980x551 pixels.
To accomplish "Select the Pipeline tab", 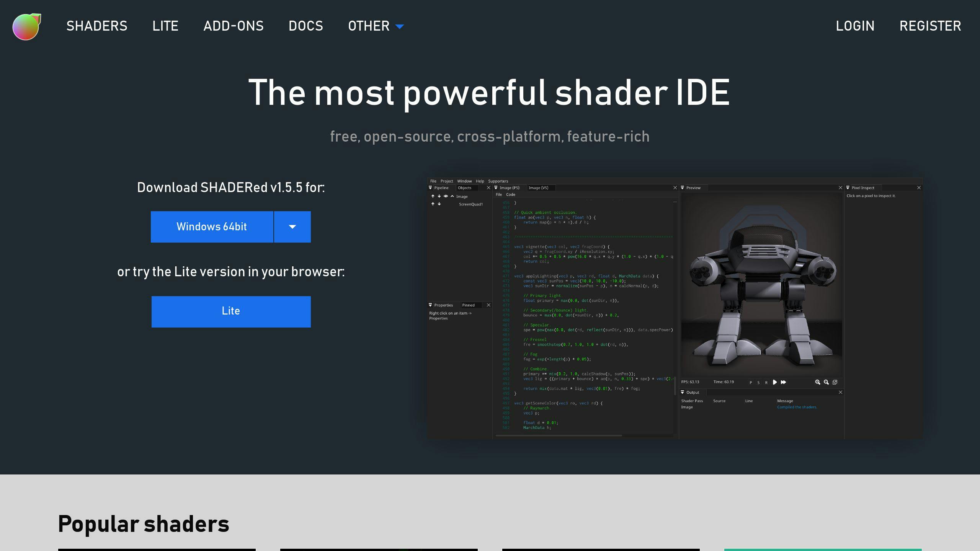I will [441, 188].
